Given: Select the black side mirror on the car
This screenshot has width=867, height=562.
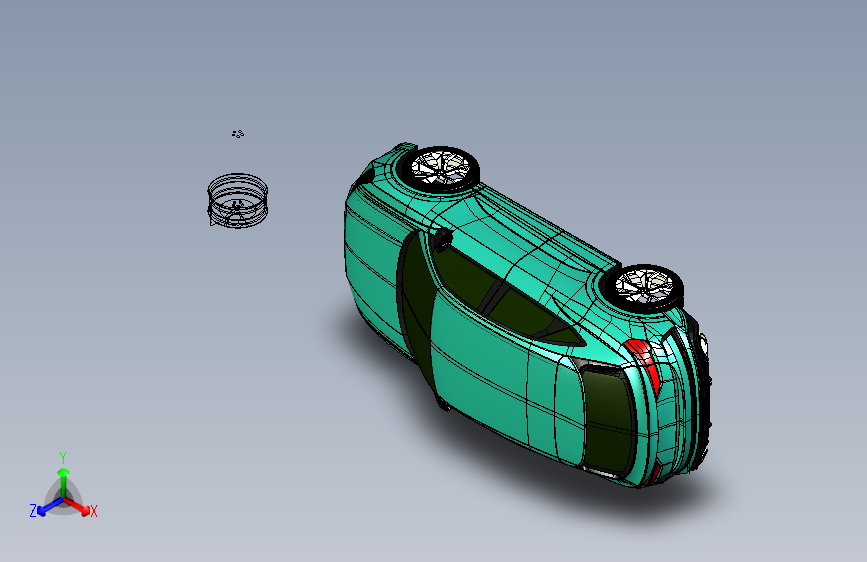Looking at the screenshot, I should tap(443, 239).
